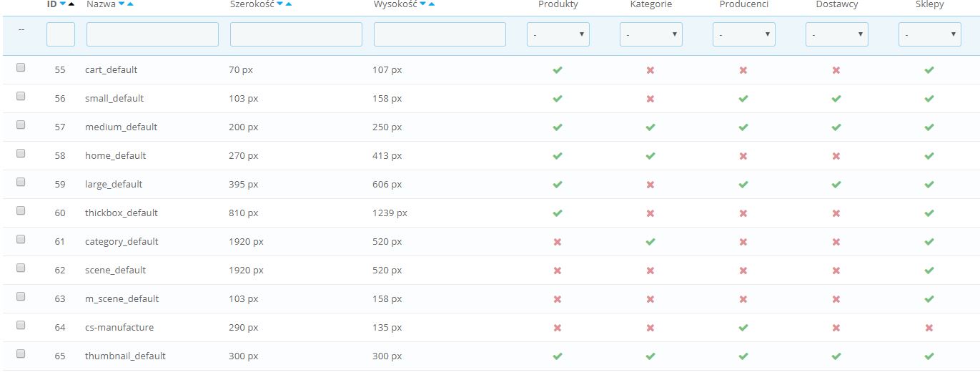Toggle Sklepy status for cs-manufacture
980x375 pixels.
point(929,328)
